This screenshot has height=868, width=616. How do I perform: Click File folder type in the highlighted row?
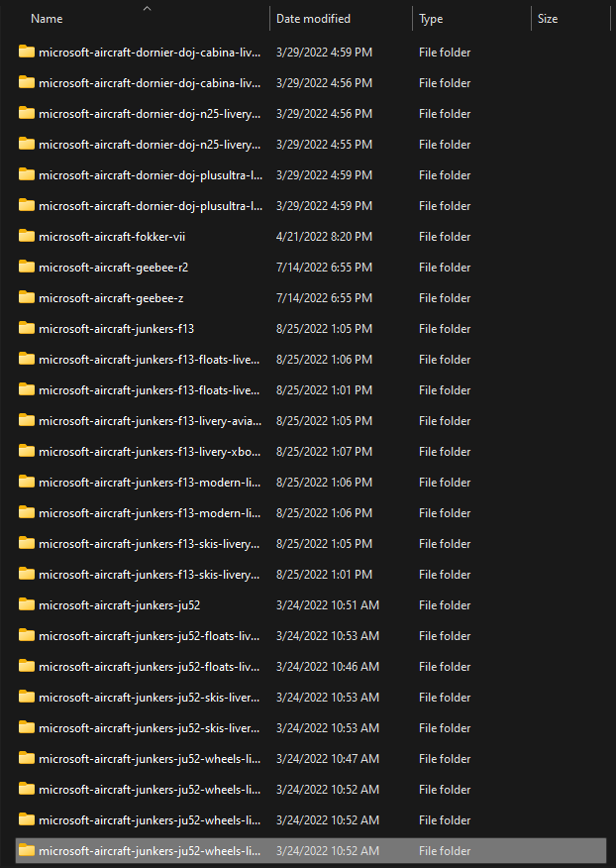[x=445, y=850]
